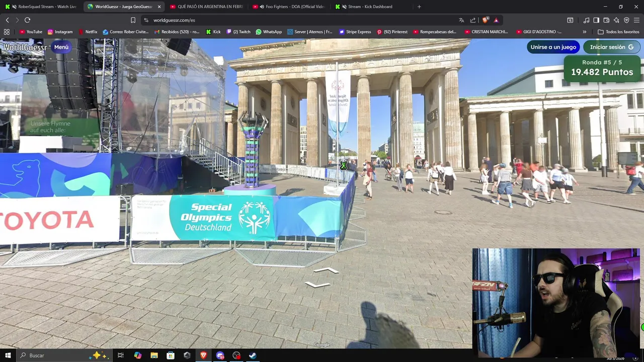Screen dimensions: 644x362
Task: Open the Windows Start menu
Action: tap(8, 355)
